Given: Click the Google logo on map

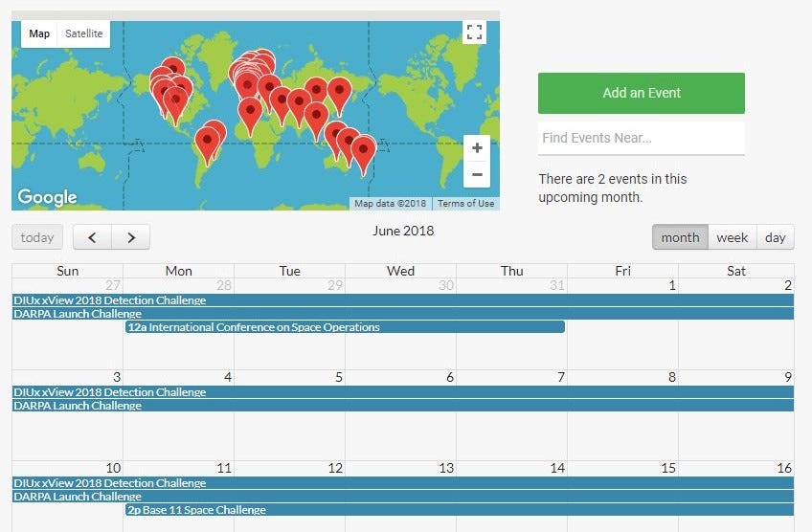Looking at the screenshot, I should pos(47,197).
